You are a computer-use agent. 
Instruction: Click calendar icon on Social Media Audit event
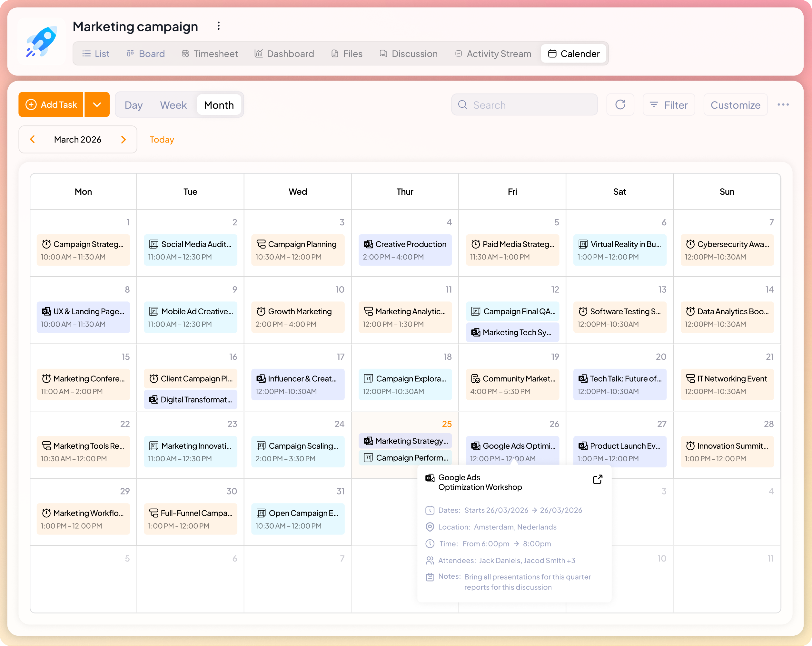pos(154,244)
